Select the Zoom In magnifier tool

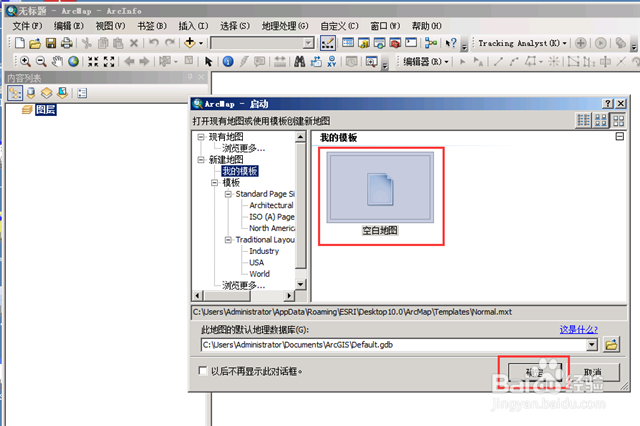point(25,62)
